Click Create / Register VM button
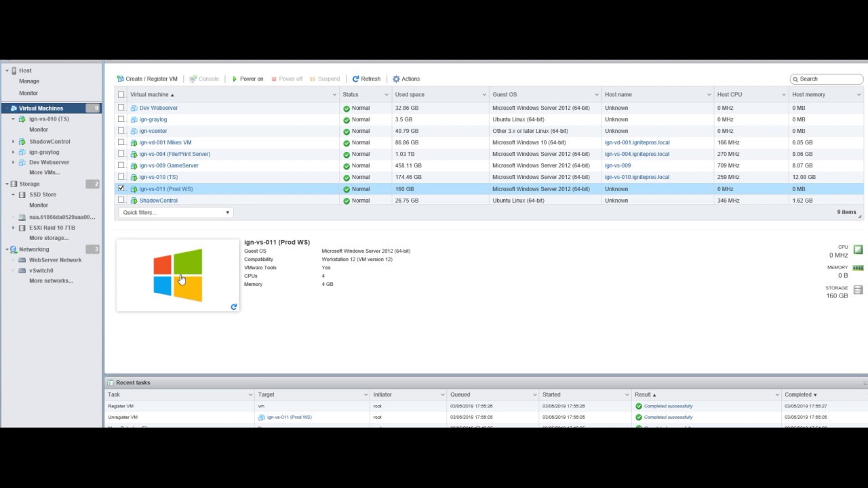 tap(147, 79)
